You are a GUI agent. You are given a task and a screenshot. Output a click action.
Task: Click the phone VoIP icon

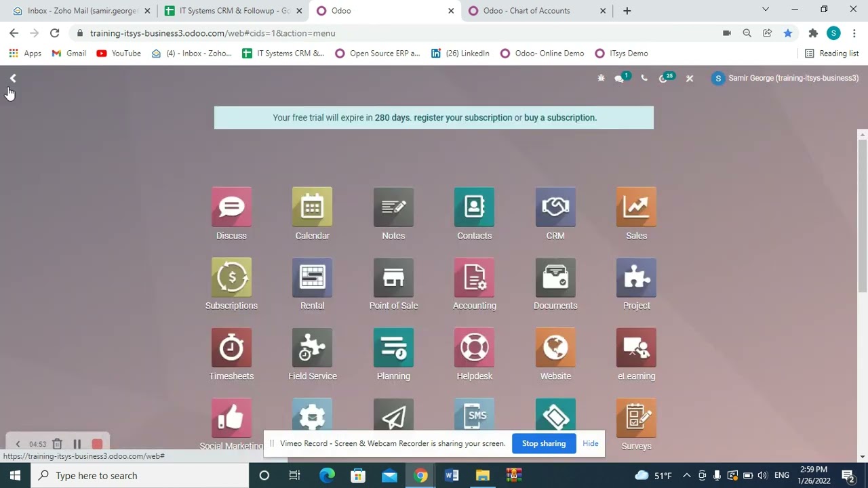644,79
